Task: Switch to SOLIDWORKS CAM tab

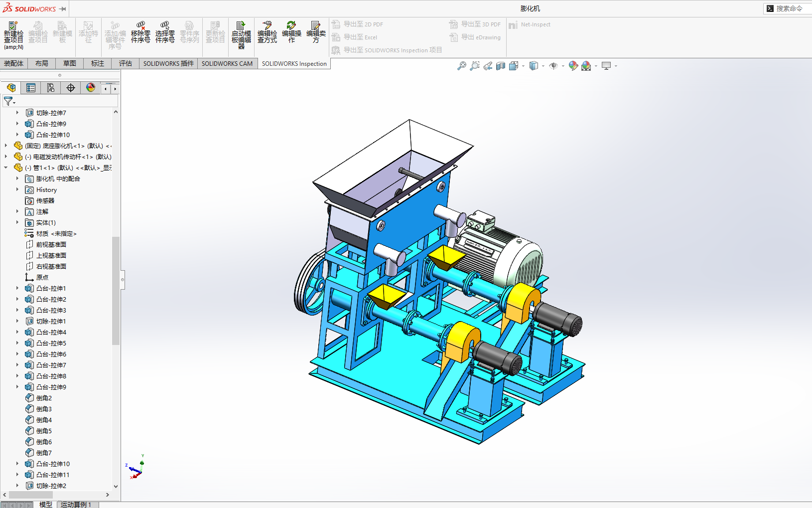Action: point(227,63)
